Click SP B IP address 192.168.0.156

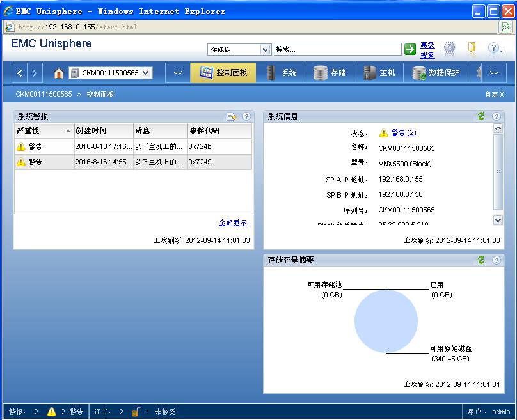click(x=401, y=194)
